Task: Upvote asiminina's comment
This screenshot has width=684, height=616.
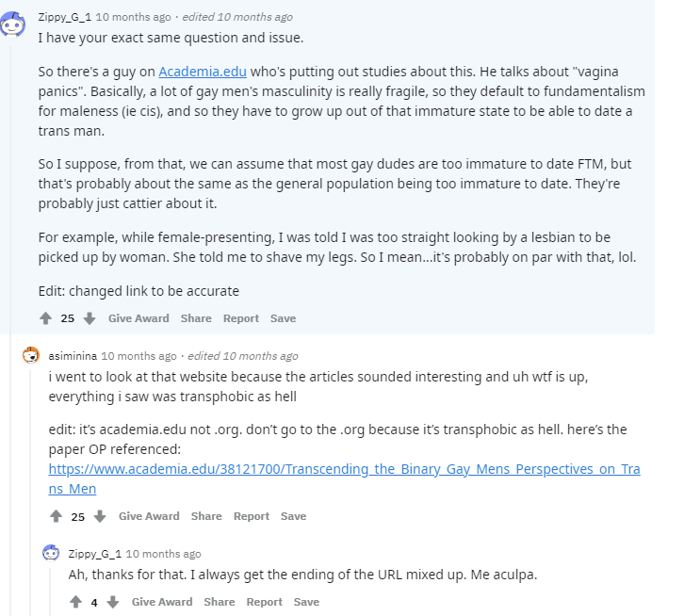Action: click(x=56, y=516)
